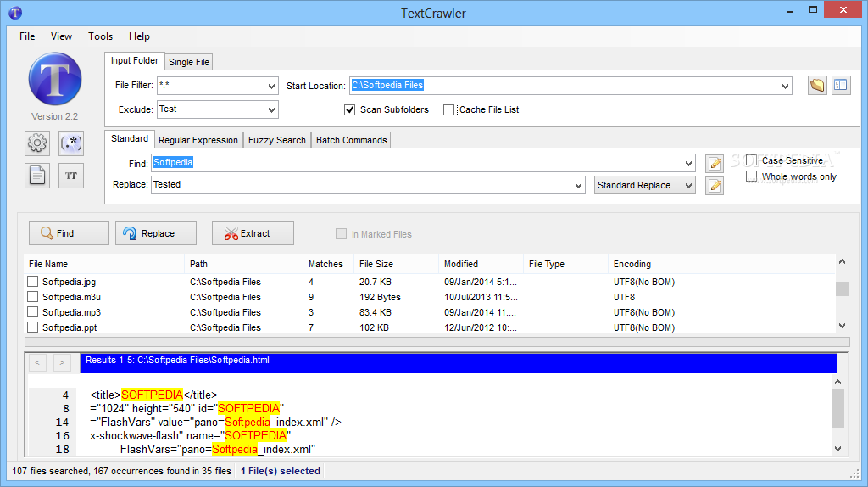Click the results header for Softpedia.html
The image size is (868, 487).
(x=459, y=362)
